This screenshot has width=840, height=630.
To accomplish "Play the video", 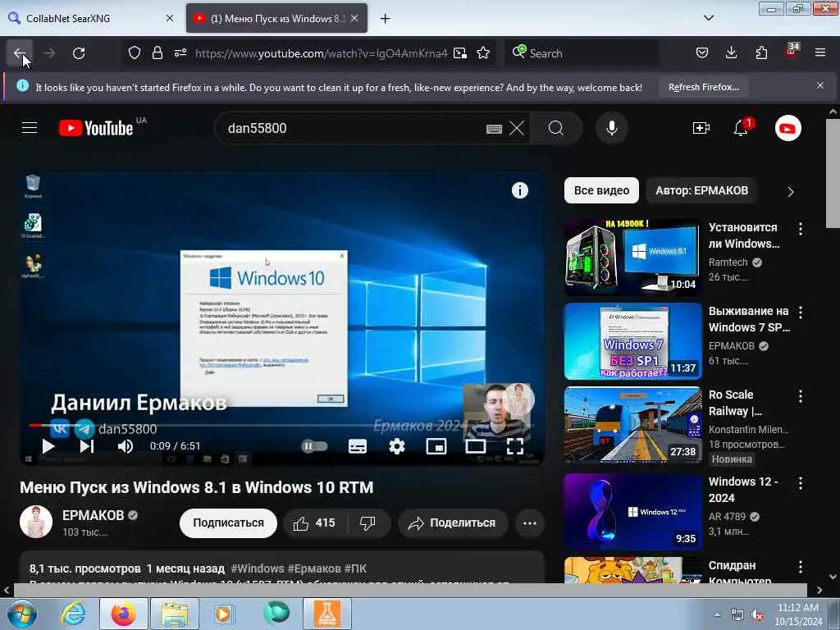I will point(48,445).
